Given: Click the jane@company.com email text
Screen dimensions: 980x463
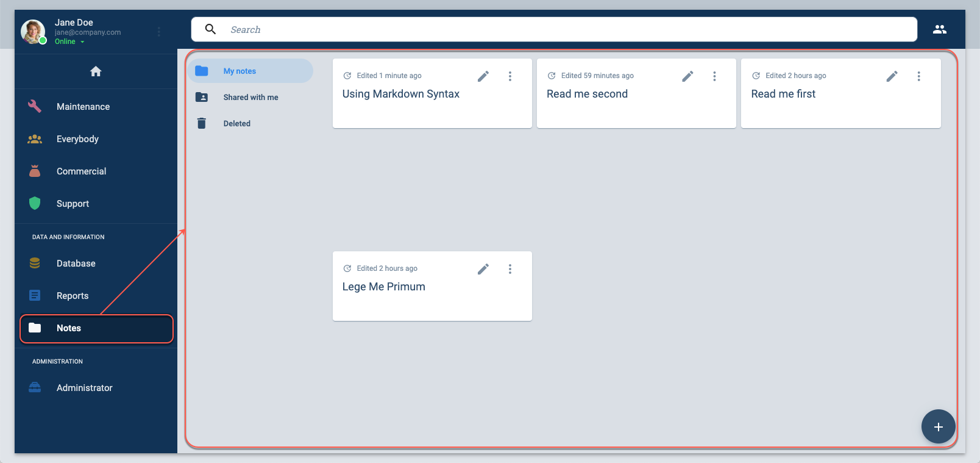Looking at the screenshot, I should pyautogui.click(x=88, y=32).
